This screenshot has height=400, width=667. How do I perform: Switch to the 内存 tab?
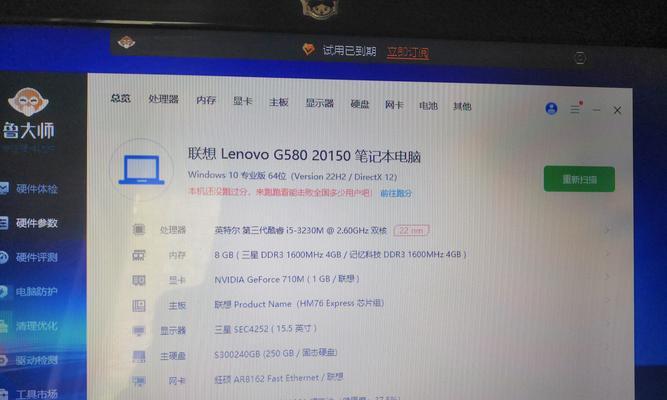point(206,100)
